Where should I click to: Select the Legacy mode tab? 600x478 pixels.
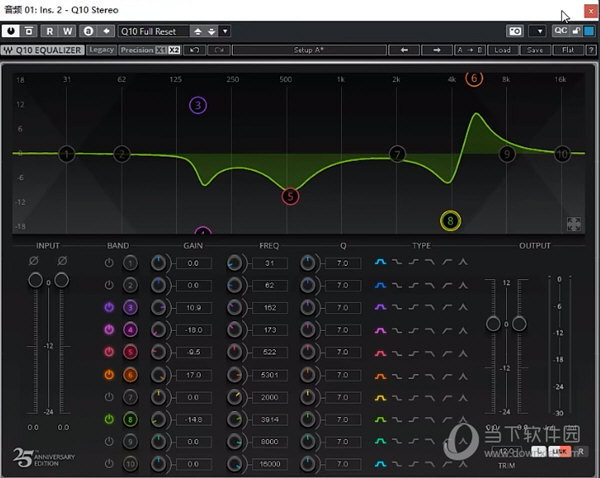coord(101,50)
